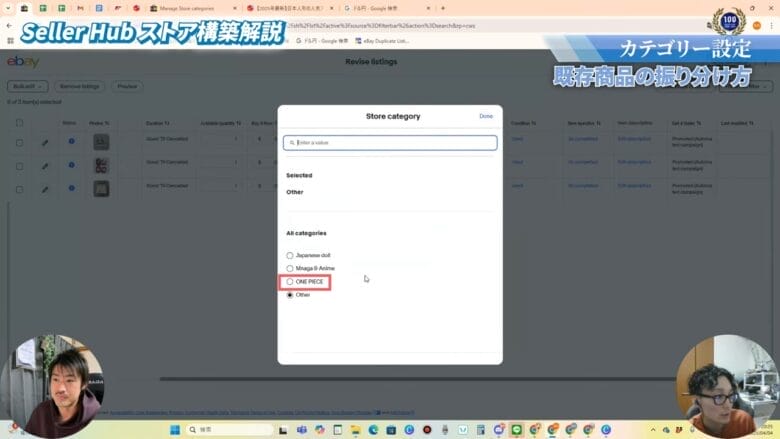Open the eBay Duplicate List bookmark
This screenshot has width=780, height=439.
[383, 40]
